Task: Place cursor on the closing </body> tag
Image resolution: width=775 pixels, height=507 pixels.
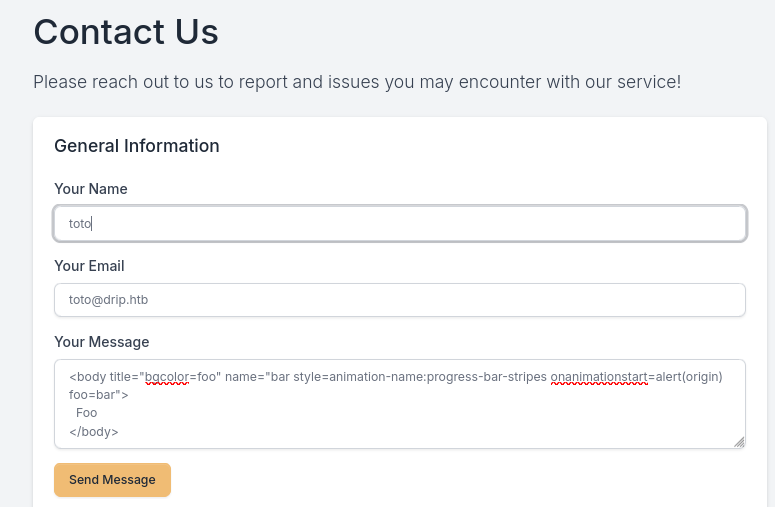Action: pyautogui.click(x=94, y=432)
